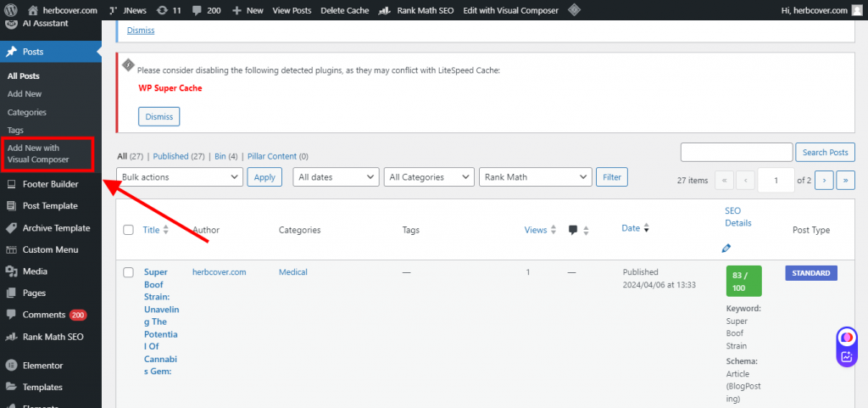Click the user avatar in the admin bar
The image size is (868, 408).
coord(857,10)
